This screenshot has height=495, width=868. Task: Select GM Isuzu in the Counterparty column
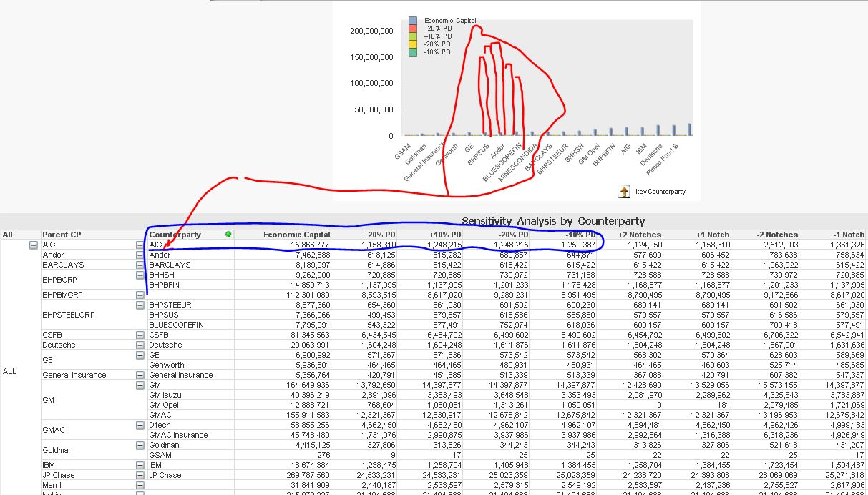pos(167,395)
